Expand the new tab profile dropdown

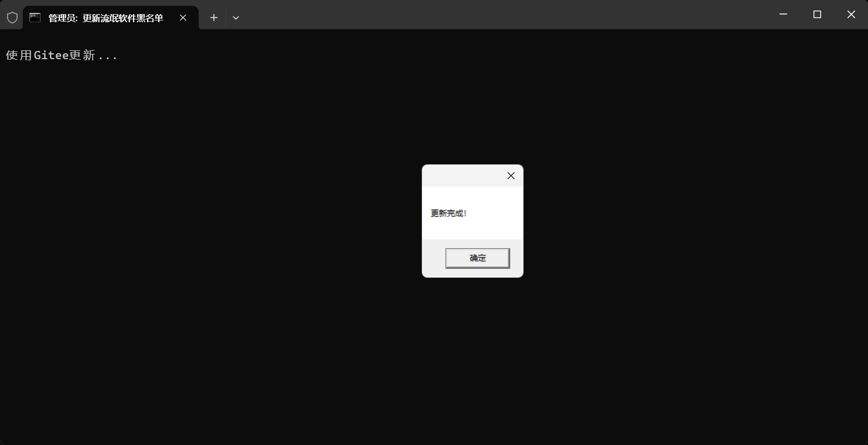click(236, 18)
